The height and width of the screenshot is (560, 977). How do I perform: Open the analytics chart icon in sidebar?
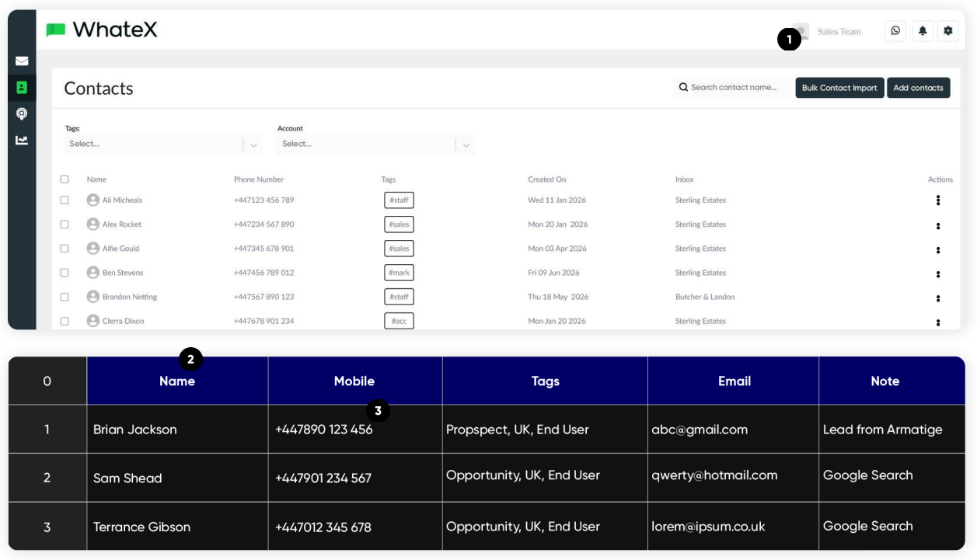tap(22, 140)
